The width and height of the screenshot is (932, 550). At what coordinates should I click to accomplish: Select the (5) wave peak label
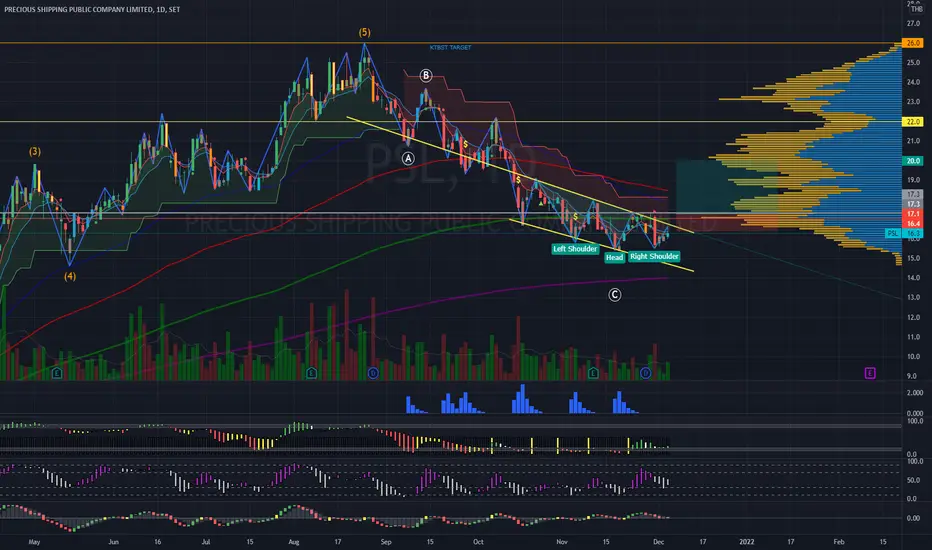point(364,32)
